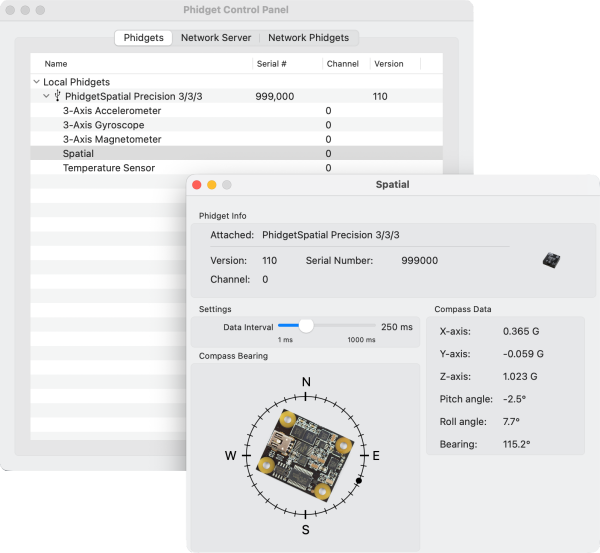
Task: Click the USB icon beside PhidgetSpatial Precision
Action: click(x=57, y=96)
